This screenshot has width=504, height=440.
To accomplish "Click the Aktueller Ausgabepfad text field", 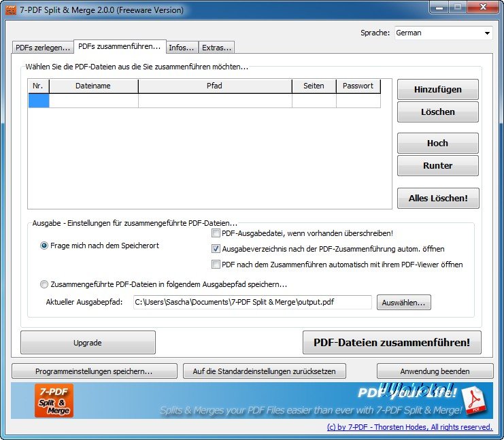I will pos(252,302).
